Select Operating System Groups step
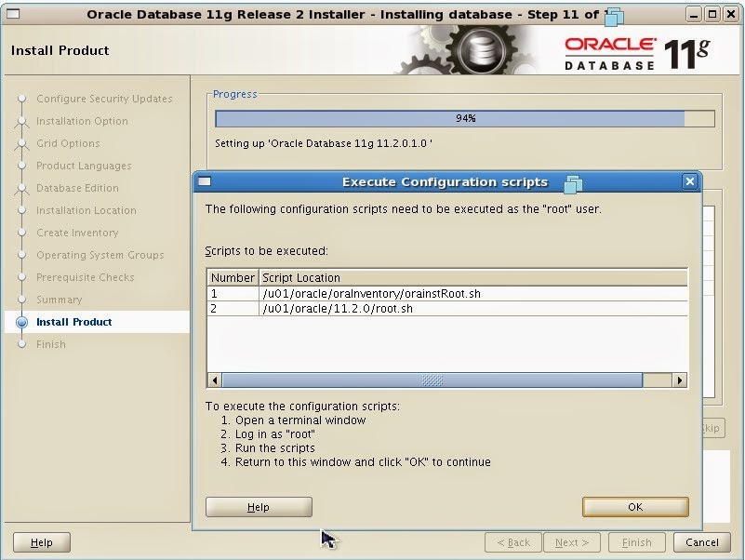The height and width of the screenshot is (560, 745). [x=100, y=255]
